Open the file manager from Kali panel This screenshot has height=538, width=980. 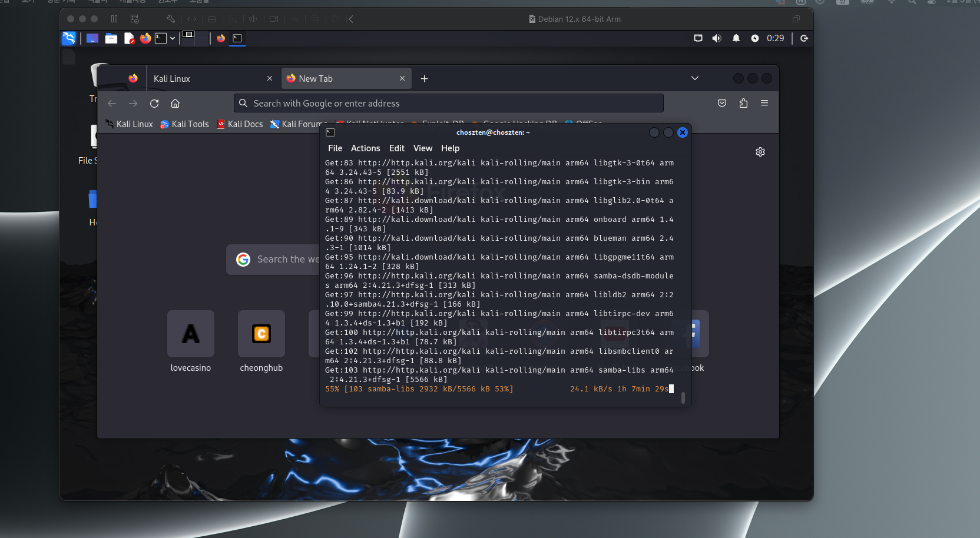[111, 38]
